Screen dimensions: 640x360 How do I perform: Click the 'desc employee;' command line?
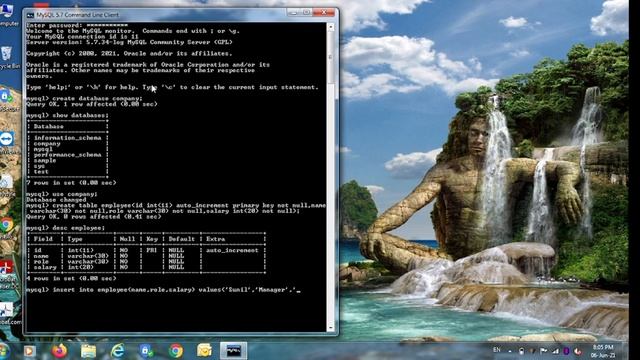coord(65,228)
